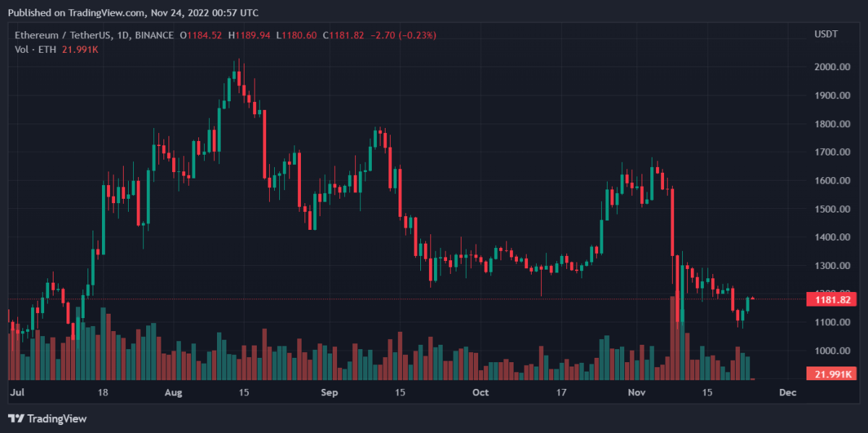Click the open price value O1184.52
This screenshot has width=868, height=433.
pos(202,35)
